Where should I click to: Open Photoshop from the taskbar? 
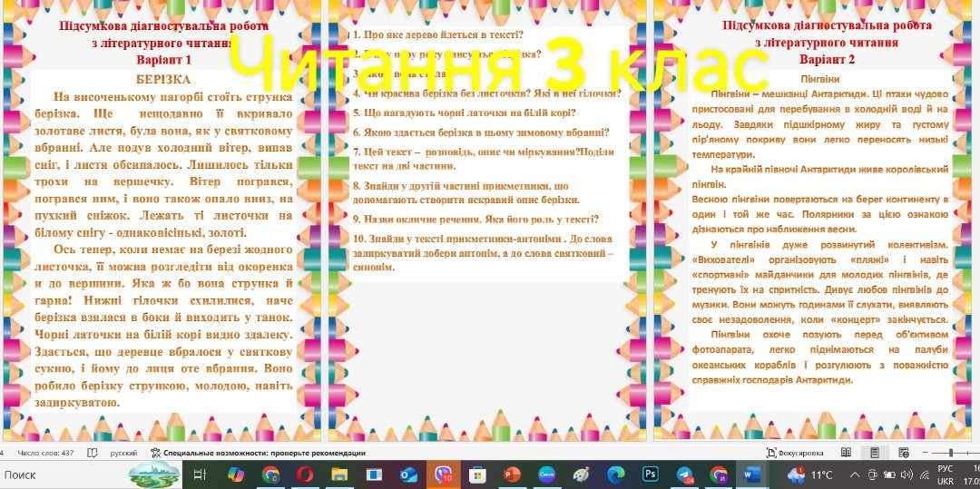pos(651,474)
